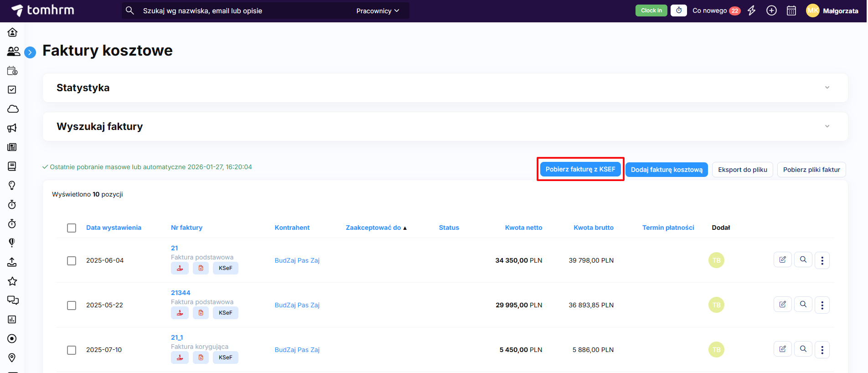Click the plus circle icon in the header

[771, 10]
